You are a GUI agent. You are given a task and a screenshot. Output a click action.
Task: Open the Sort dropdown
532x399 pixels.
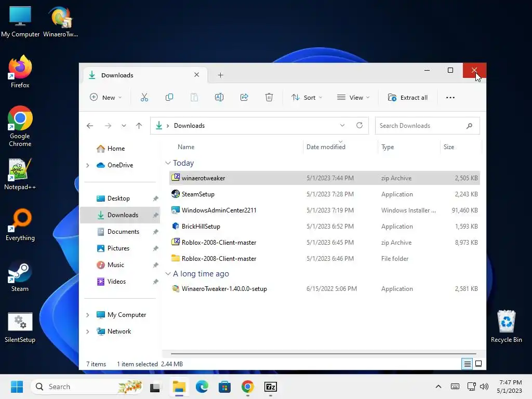point(307,98)
